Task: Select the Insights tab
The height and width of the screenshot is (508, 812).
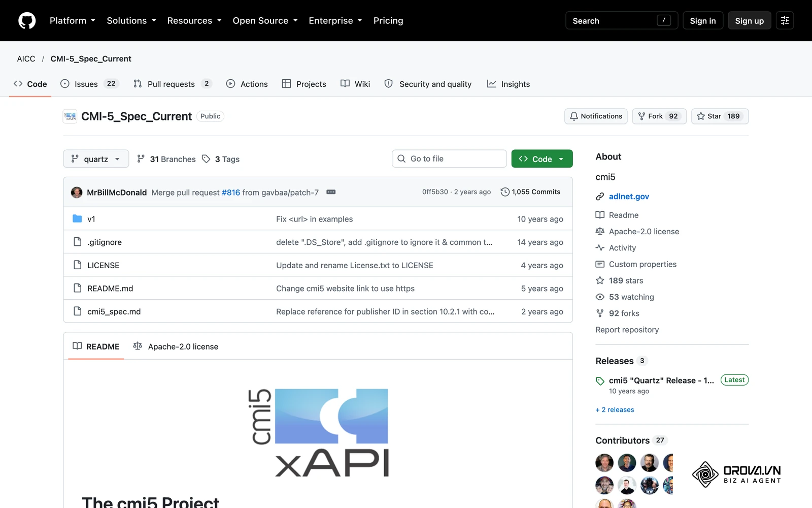Action: pos(509,84)
